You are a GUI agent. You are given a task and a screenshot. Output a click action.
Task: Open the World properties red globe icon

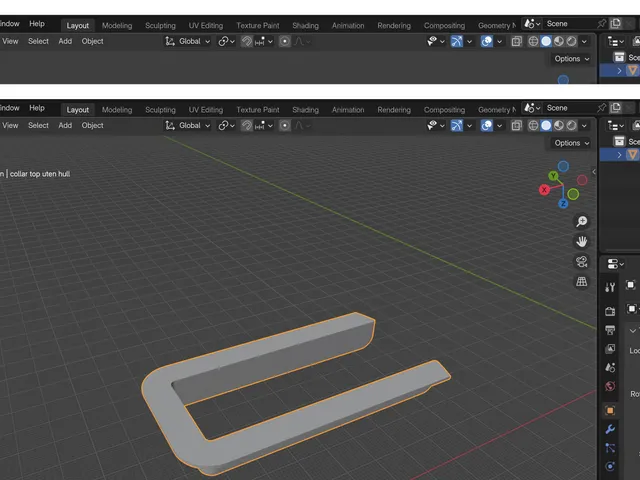[x=610, y=386]
